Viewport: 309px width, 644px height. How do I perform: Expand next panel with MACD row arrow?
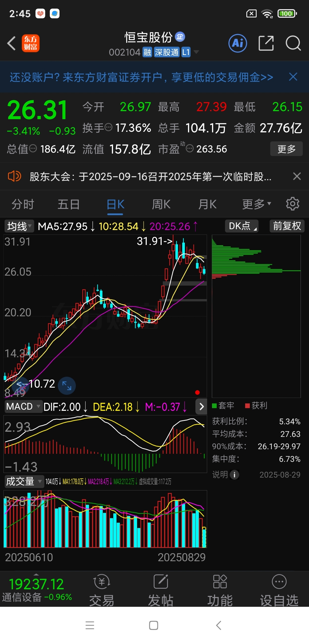click(x=201, y=407)
